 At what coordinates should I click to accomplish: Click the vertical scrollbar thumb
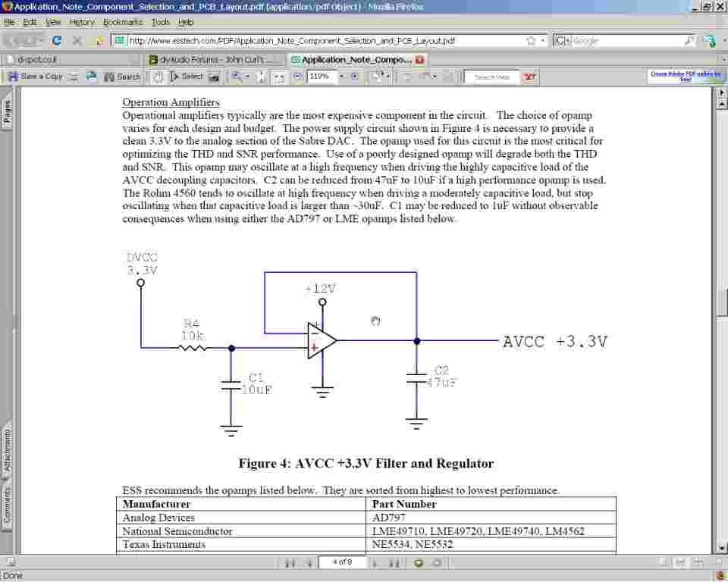pyautogui.click(x=721, y=302)
